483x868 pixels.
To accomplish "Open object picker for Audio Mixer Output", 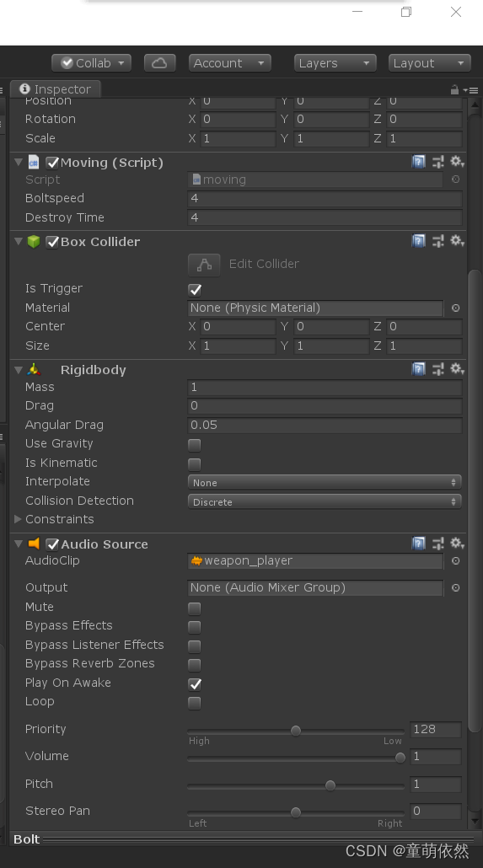I will [x=455, y=588].
